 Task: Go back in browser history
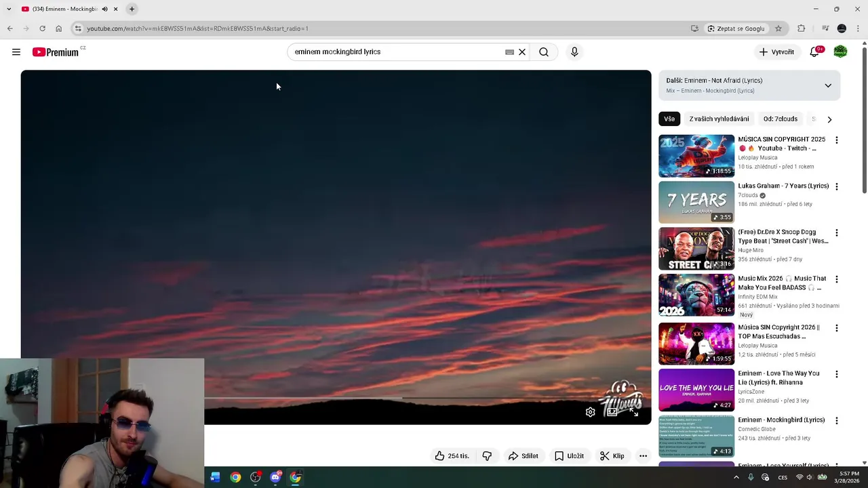click(x=10, y=28)
